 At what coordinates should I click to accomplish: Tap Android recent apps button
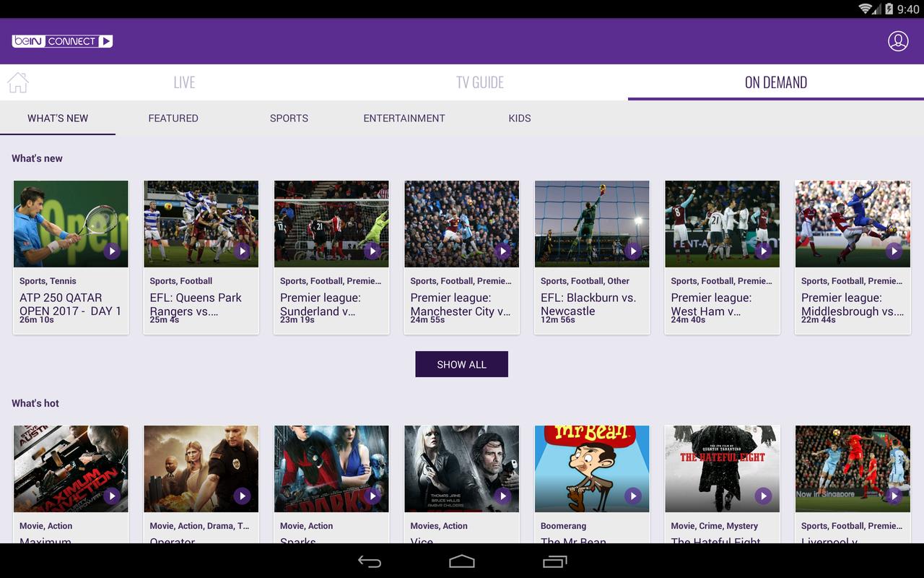554,561
